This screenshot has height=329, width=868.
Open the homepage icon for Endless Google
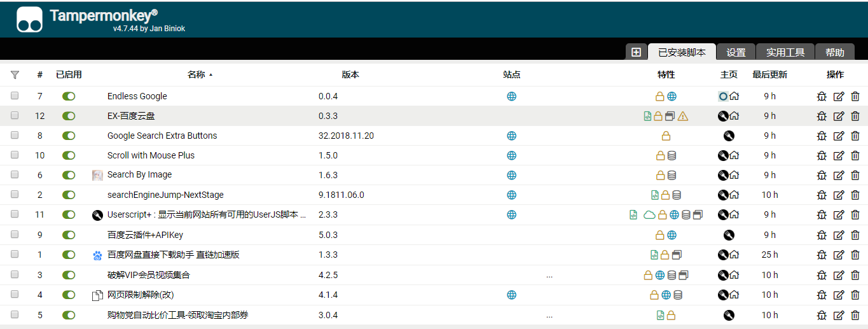[734, 97]
